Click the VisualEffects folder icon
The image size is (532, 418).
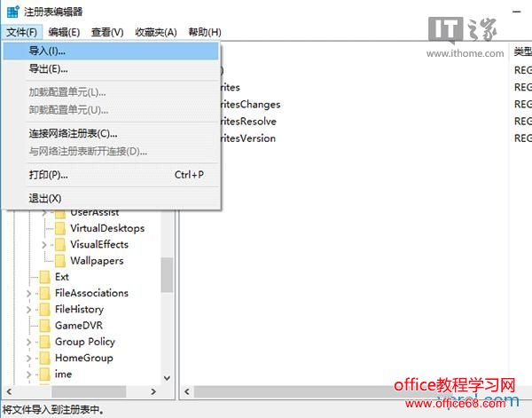[60, 244]
